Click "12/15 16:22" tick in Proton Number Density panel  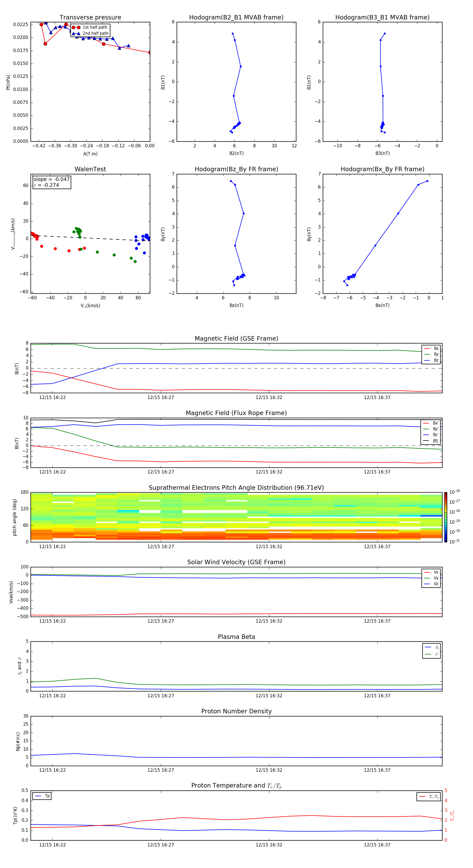[52, 770]
